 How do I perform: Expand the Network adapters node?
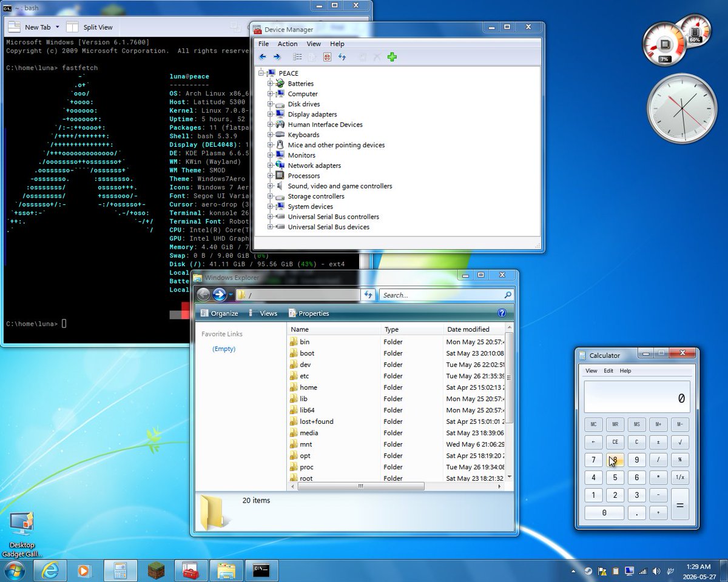pyautogui.click(x=271, y=166)
